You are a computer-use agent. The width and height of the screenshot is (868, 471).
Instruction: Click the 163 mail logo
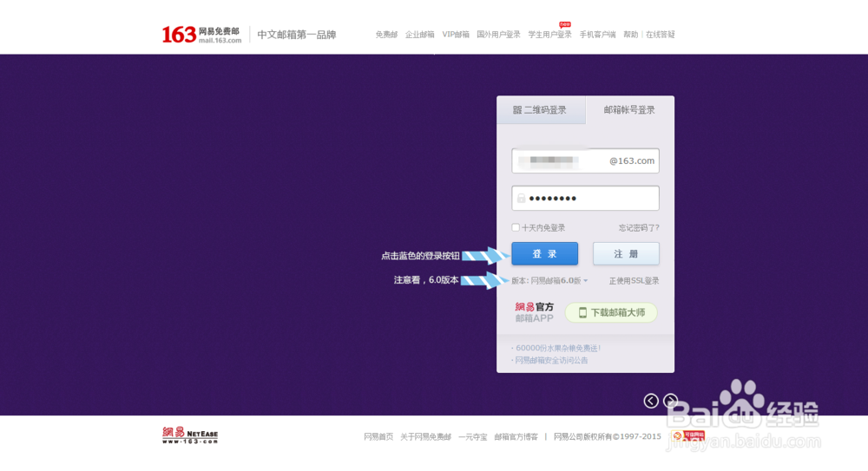click(x=201, y=35)
